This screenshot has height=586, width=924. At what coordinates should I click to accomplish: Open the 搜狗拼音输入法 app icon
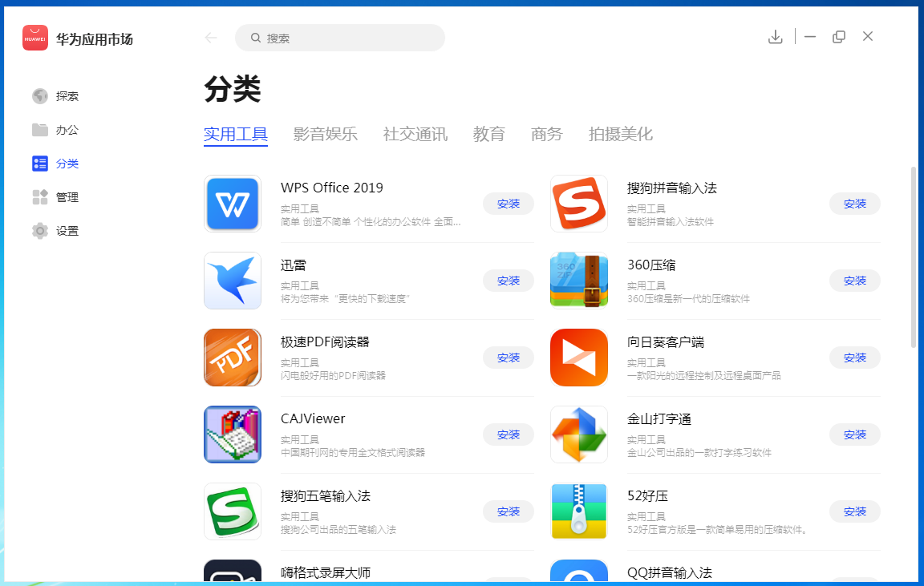coord(578,204)
